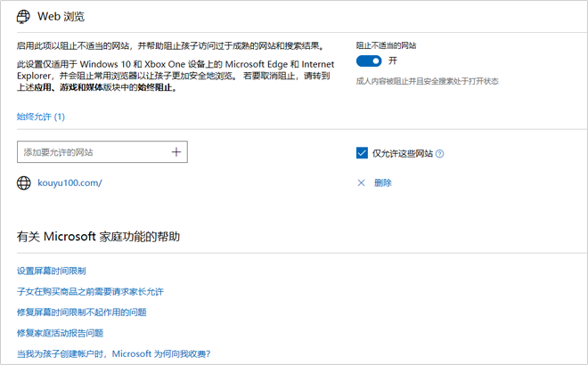Click the Web 浏览 globe icon in header
Viewport: 588px width, 365px height.
pyautogui.click(x=23, y=17)
